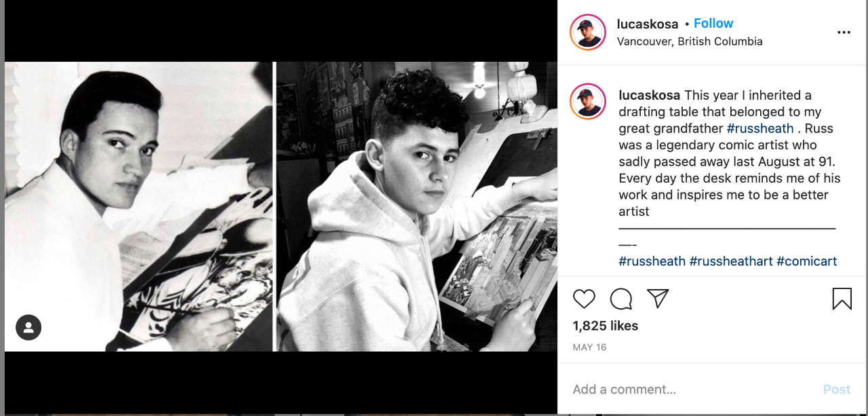Show tagged people on the photo

point(28,328)
